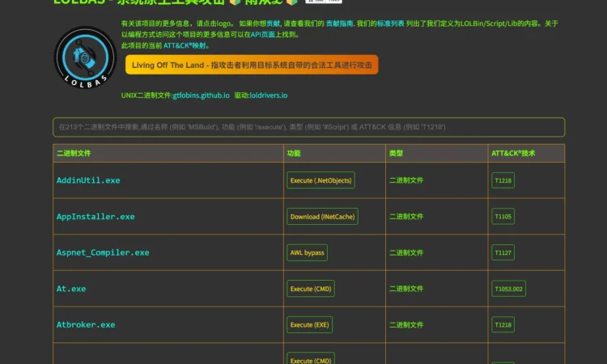Open Aspnet_Compiler.exe entry

(x=103, y=252)
